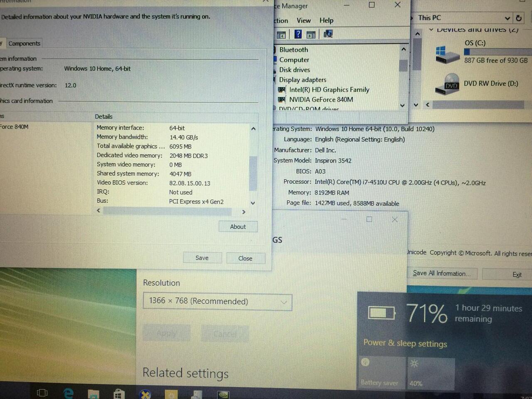
Task: Click the OS (C:) drive usage bar
Action: [498, 52]
